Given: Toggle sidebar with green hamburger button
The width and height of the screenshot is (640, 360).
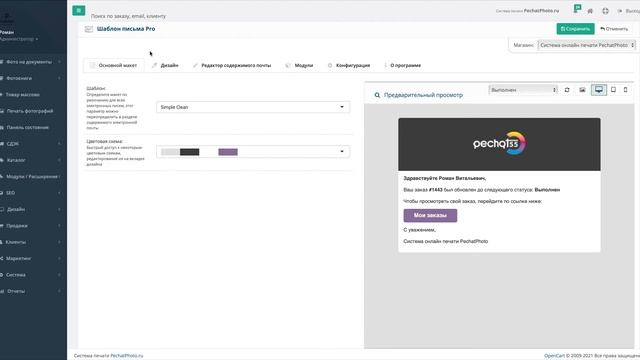Looking at the screenshot, I should click(79, 11).
